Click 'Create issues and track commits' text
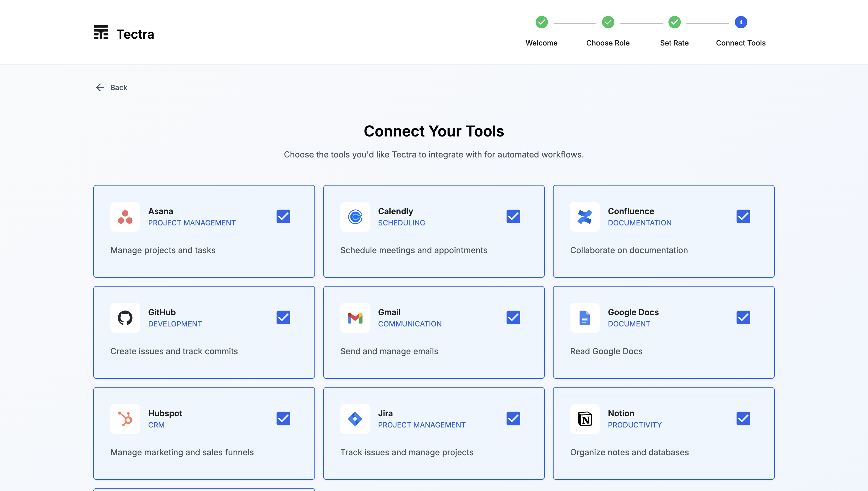Image resolution: width=868 pixels, height=491 pixels. tap(174, 351)
